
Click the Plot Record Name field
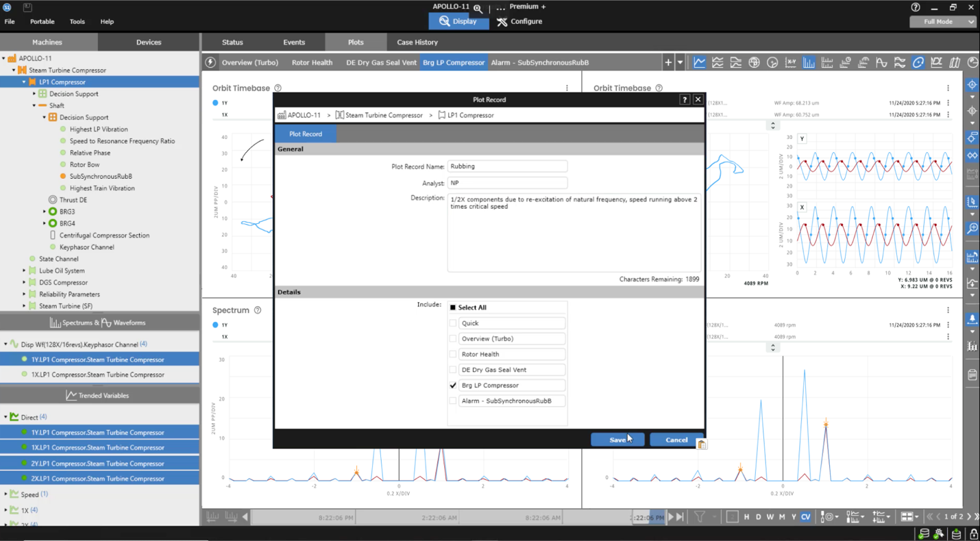pyautogui.click(x=507, y=166)
